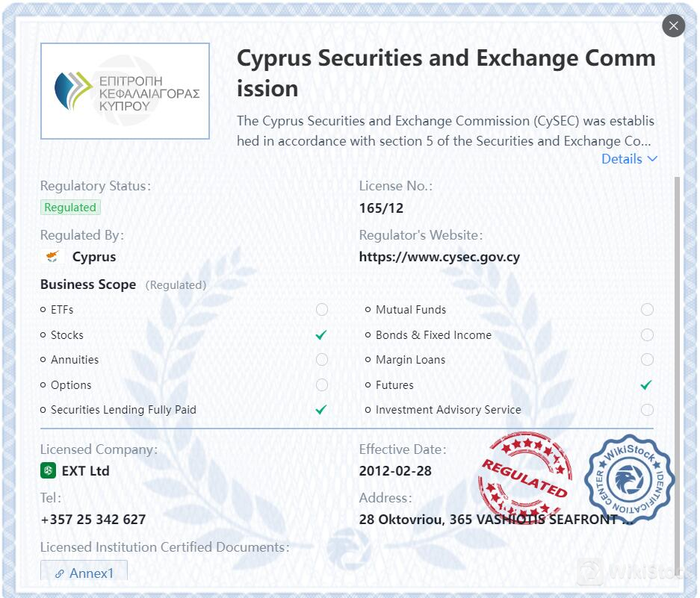Toggle the ETFs scope indicator

[x=322, y=309]
